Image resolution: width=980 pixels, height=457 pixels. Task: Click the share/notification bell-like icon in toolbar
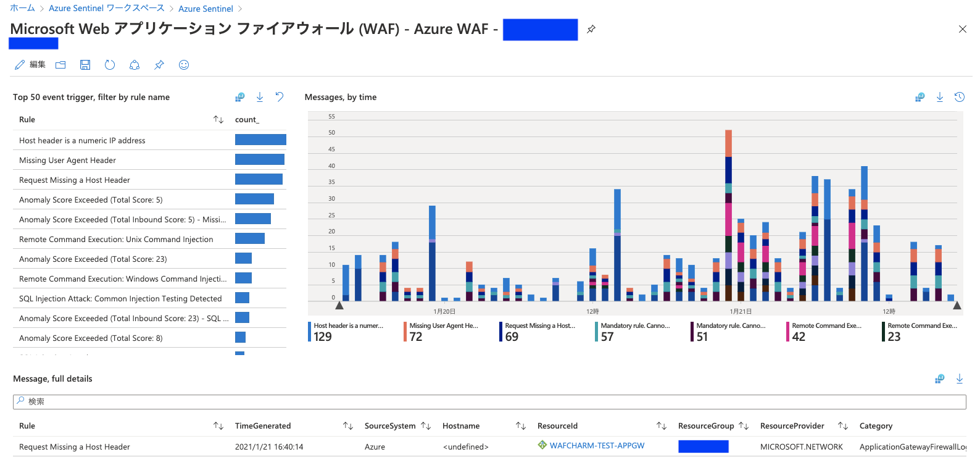point(135,65)
